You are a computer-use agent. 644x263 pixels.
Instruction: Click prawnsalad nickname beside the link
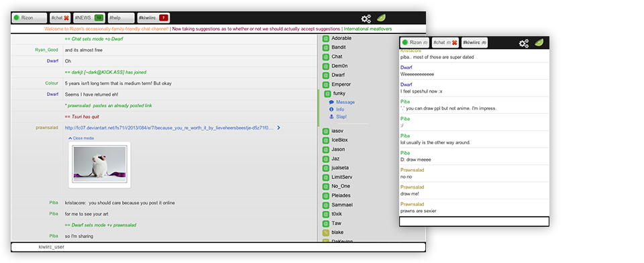point(47,127)
